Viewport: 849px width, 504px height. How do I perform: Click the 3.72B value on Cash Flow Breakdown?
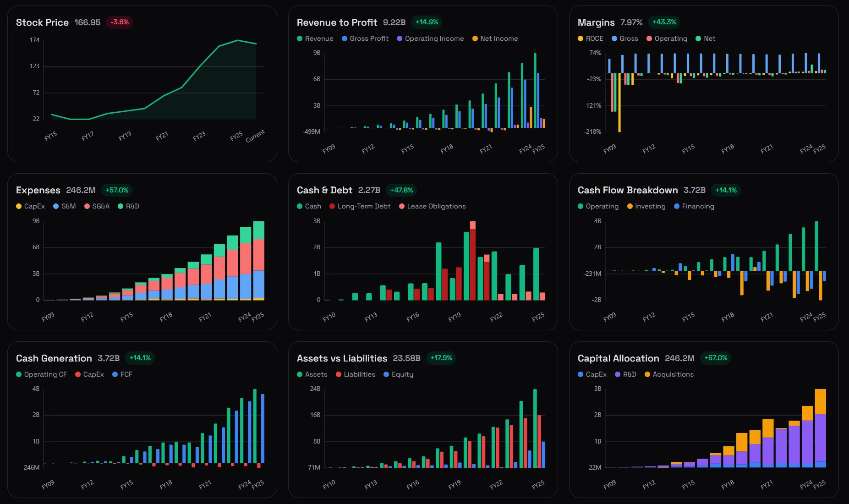click(x=695, y=190)
